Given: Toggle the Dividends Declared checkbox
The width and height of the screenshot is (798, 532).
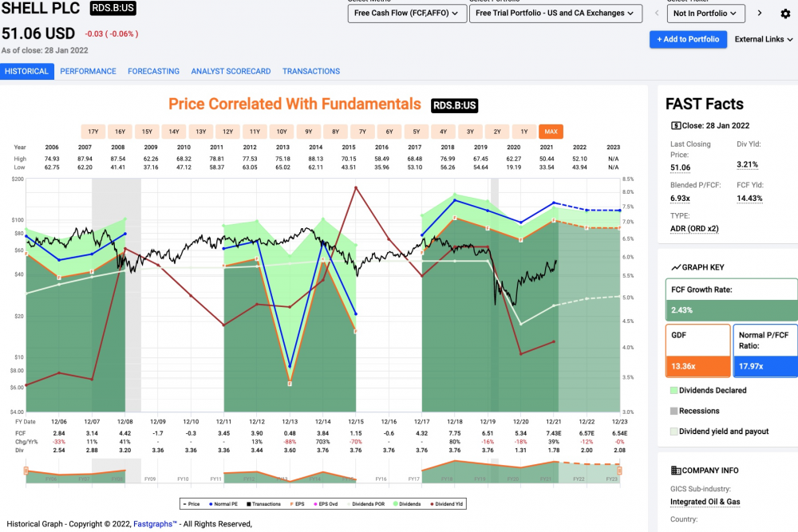Looking at the screenshot, I should pyautogui.click(x=674, y=391).
